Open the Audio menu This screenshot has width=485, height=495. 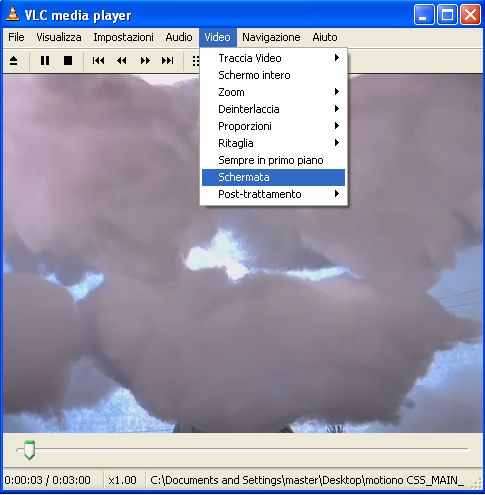(x=179, y=37)
